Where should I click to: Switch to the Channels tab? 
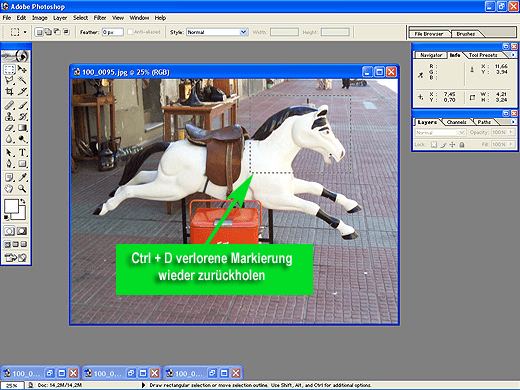click(456, 122)
